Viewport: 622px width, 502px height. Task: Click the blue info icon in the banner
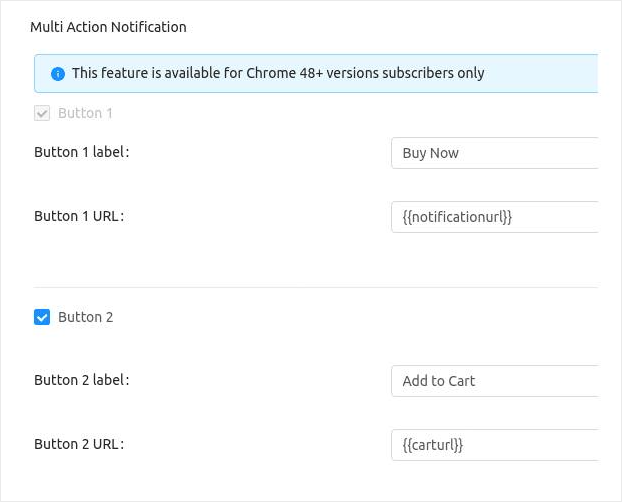(58, 74)
